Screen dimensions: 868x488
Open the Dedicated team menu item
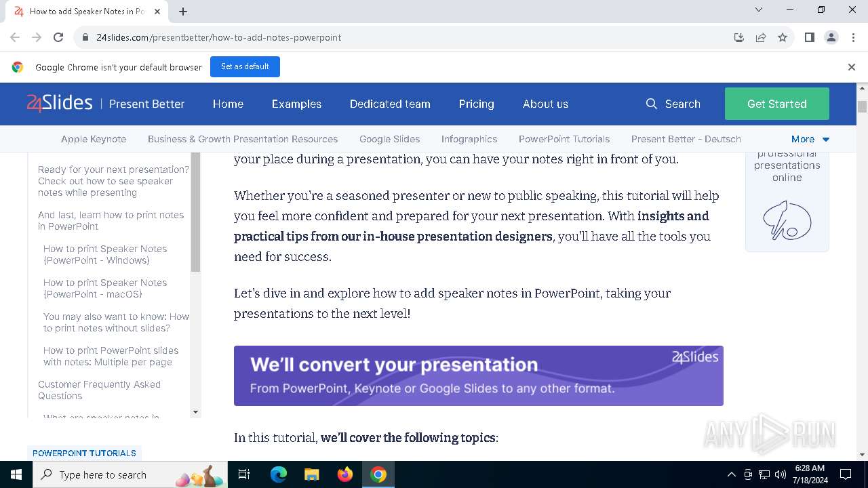390,104
